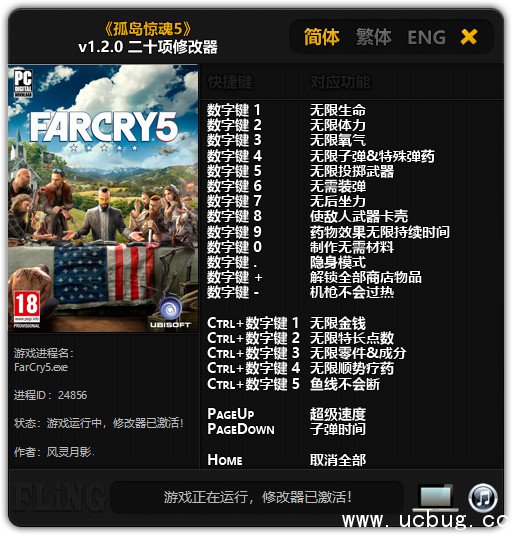Viewport: 512px width, 535px height.
Task: Close the trainer with yellow X
Action: pyautogui.click(x=469, y=37)
